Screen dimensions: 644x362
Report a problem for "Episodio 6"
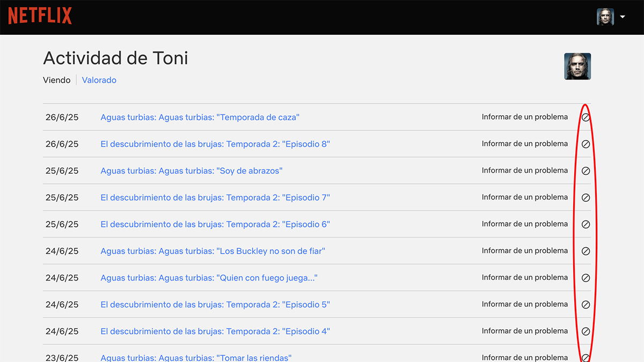[x=525, y=224]
